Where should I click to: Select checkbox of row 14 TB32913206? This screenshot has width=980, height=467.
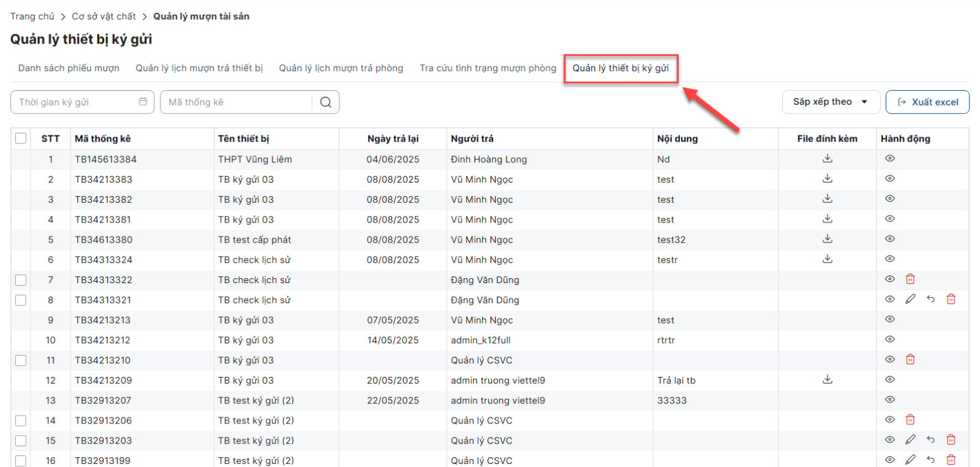(21, 420)
